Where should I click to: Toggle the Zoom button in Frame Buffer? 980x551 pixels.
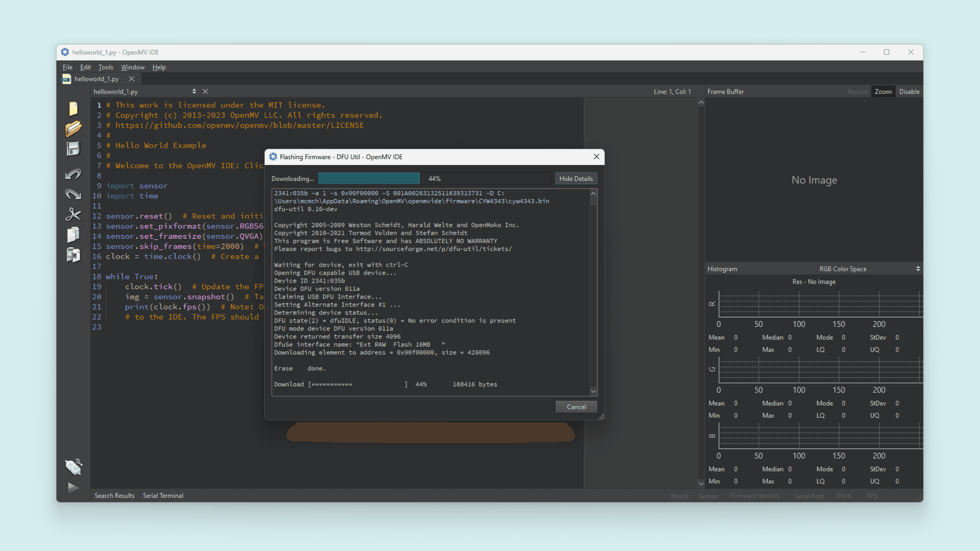tap(883, 91)
